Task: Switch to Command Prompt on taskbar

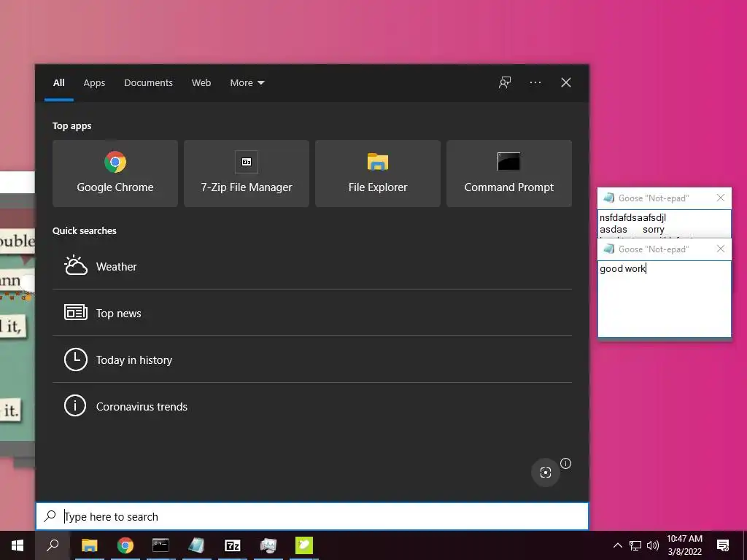Action: [x=160, y=545]
